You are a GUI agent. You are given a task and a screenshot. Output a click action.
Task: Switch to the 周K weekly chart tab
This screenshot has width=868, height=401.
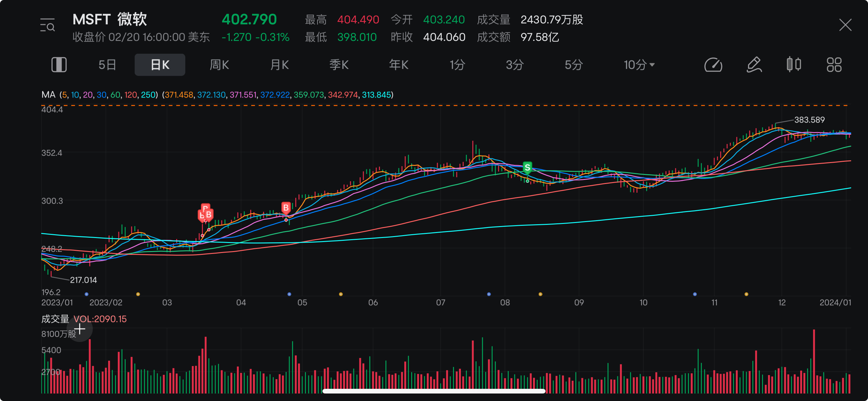(x=219, y=65)
